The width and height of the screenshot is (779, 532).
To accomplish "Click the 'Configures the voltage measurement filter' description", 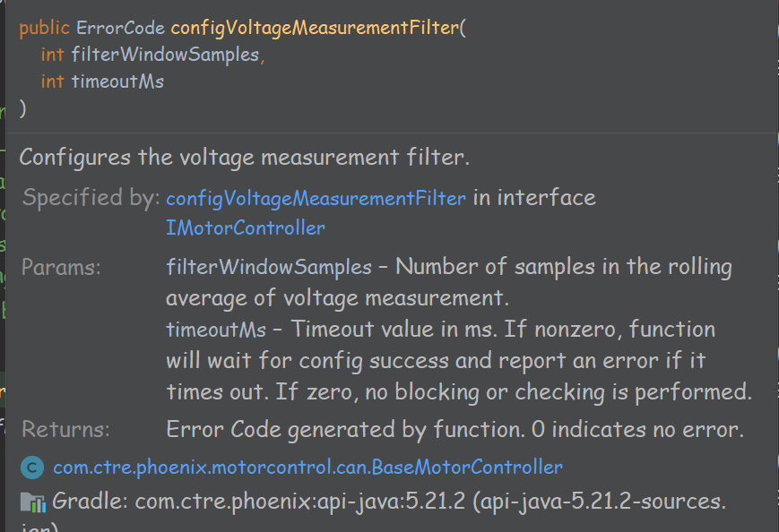I will pos(244,158).
